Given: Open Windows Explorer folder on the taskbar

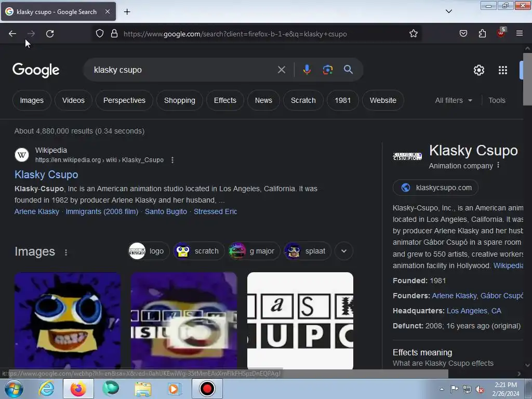Looking at the screenshot, I should point(143,389).
